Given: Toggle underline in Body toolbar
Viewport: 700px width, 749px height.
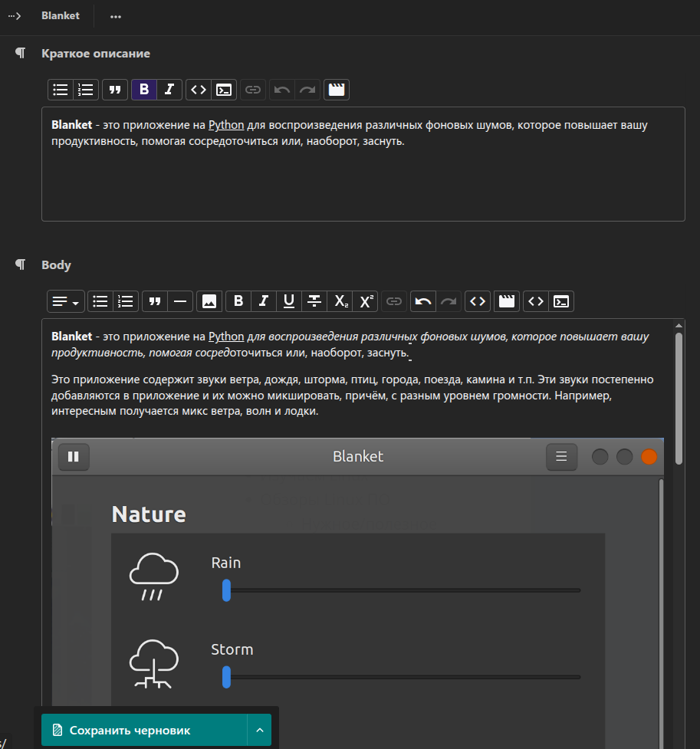Looking at the screenshot, I should coord(288,301).
